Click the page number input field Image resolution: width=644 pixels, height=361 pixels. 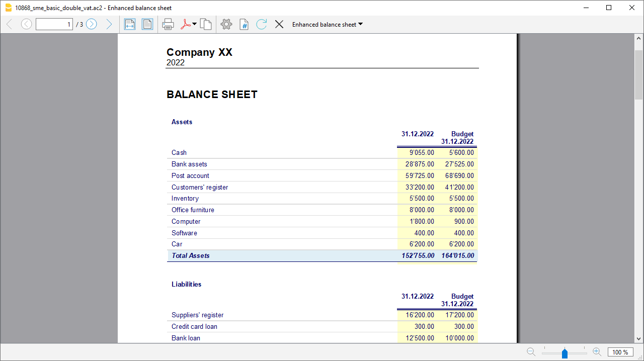[54, 24]
